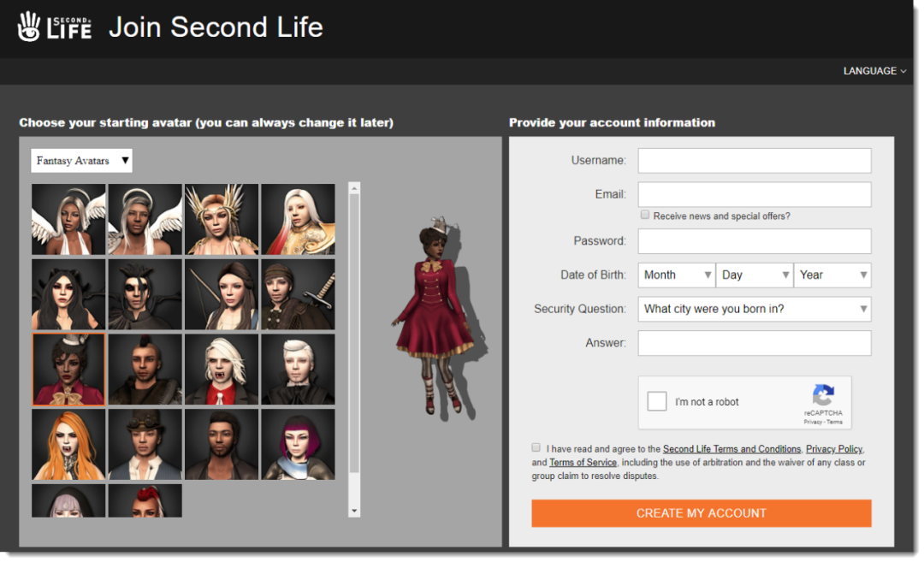Focus the Password input field

coord(755,241)
